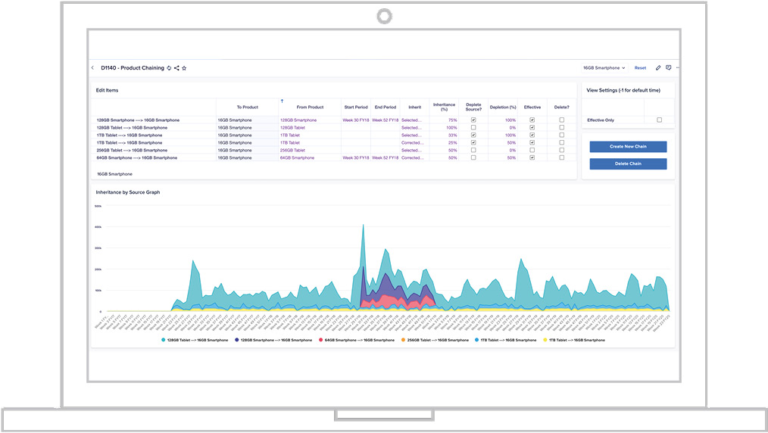The height and width of the screenshot is (433, 768).
Task: Toggle Deplete Source for 256GB Tablet row
Action: click(474, 150)
